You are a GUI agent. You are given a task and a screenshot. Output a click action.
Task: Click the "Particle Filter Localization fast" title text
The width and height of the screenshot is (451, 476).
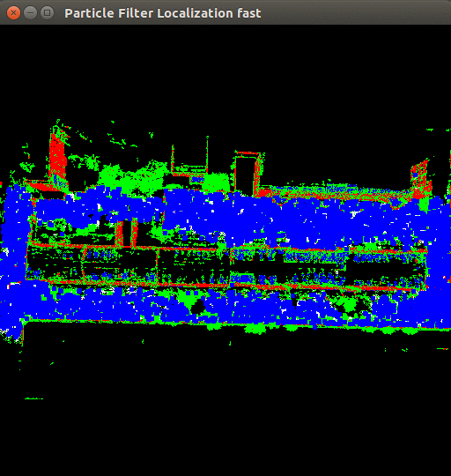point(163,13)
